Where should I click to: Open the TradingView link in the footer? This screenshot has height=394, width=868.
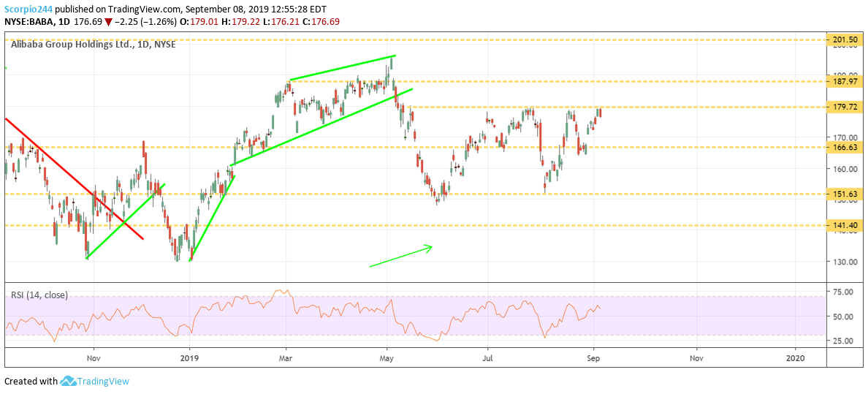[x=103, y=382]
